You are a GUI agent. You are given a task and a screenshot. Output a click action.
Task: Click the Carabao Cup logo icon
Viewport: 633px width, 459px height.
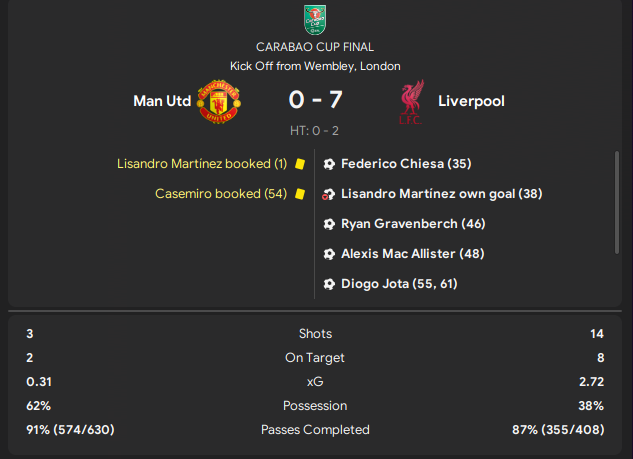[316, 20]
